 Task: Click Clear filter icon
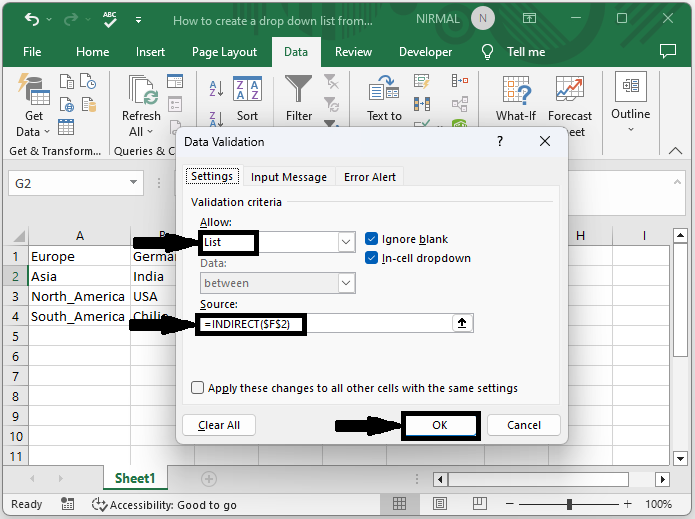[331, 82]
